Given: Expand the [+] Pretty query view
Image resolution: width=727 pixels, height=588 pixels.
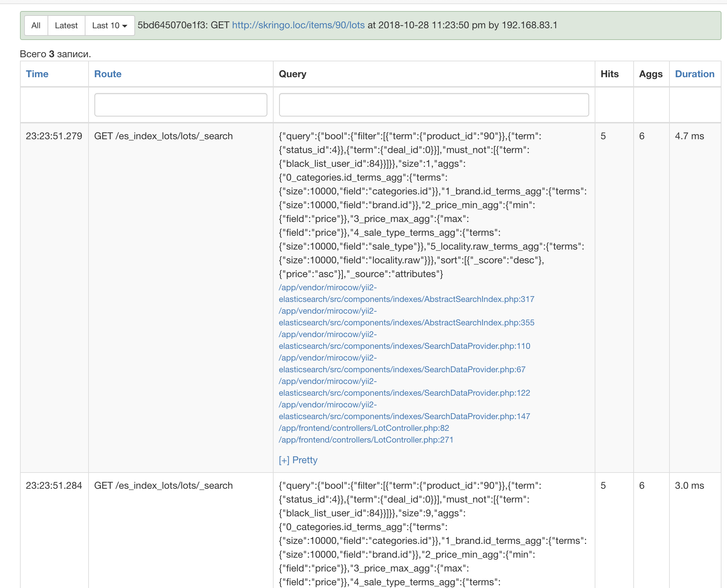Looking at the screenshot, I should coord(298,460).
